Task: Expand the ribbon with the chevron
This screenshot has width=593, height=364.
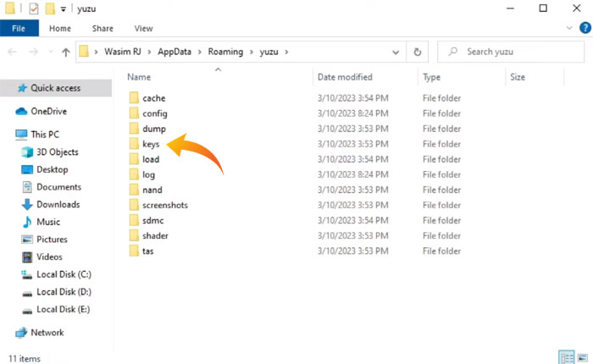Action: coord(569,29)
